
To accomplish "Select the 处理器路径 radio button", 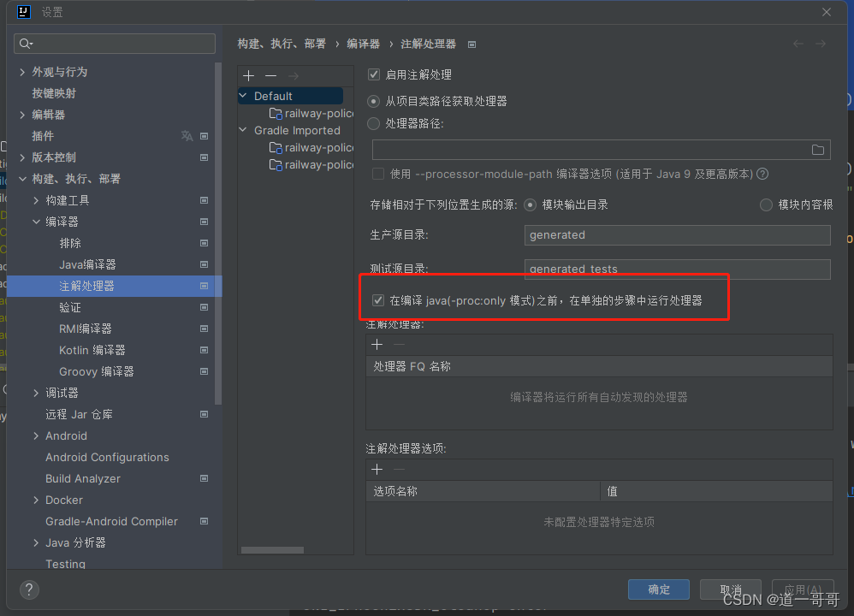I will click(x=374, y=123).
